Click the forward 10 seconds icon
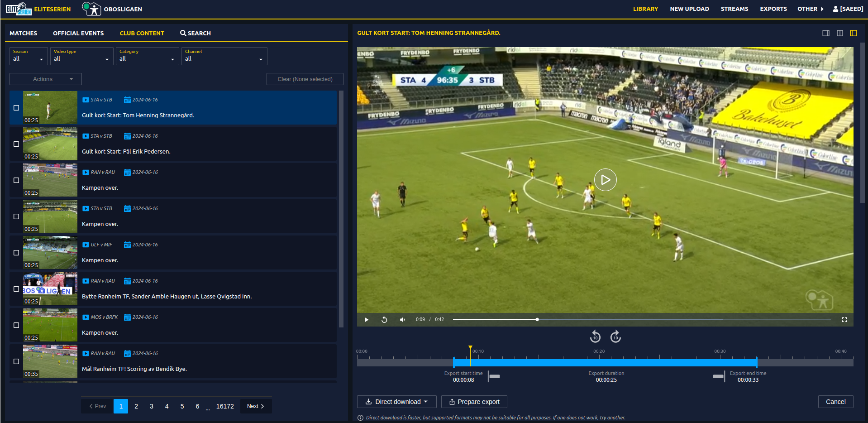 [x=615, y=336]
